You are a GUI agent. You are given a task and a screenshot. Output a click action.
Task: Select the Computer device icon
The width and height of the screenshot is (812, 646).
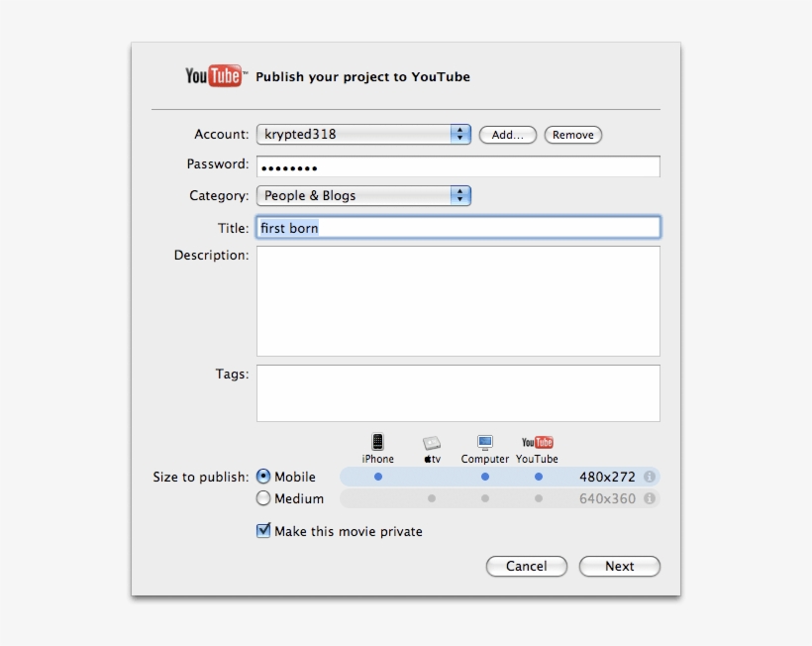coord(483,441)
